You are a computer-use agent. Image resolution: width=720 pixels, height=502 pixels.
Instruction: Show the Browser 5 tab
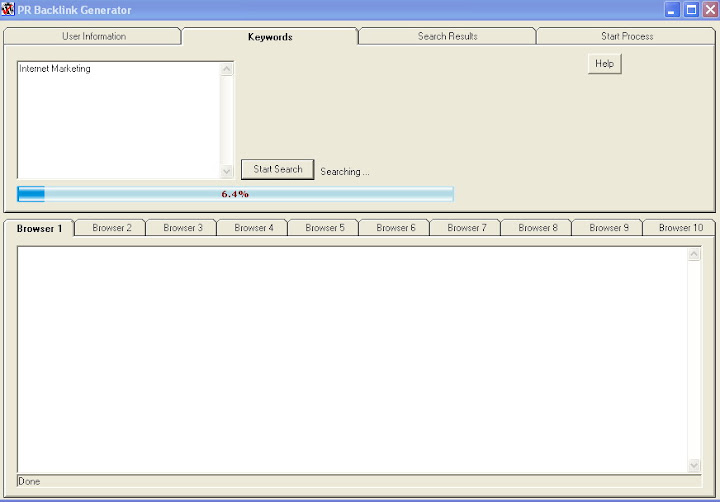click(324, 228)
